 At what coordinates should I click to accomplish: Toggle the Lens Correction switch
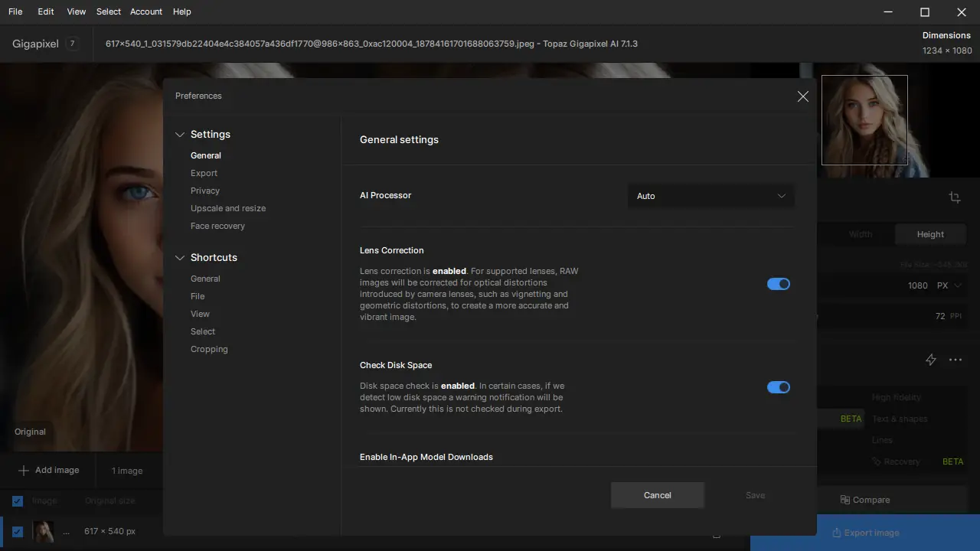[x=779, y=284]
